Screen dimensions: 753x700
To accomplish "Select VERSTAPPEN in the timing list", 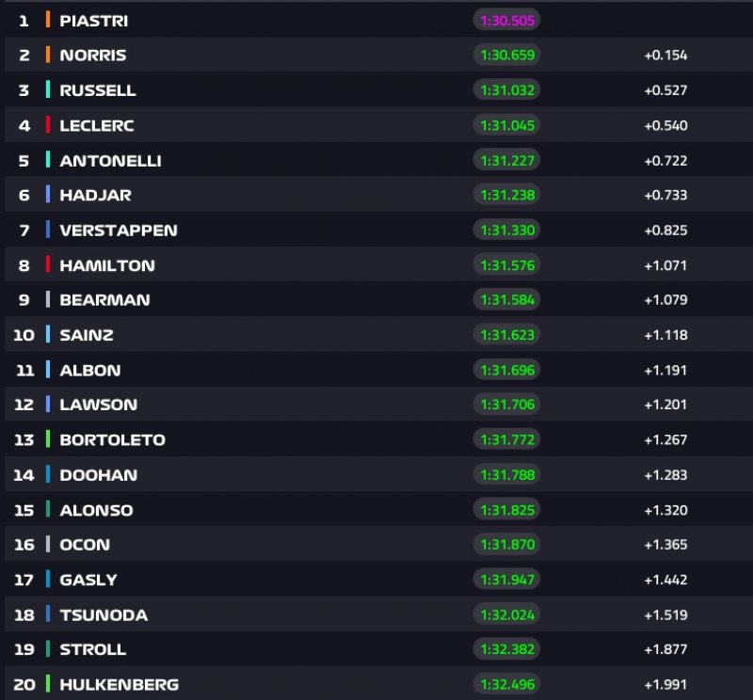I will (x=118, y=231).
